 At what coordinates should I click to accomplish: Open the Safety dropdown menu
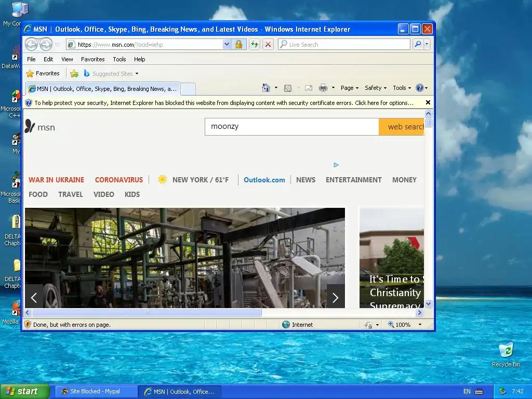coord(375,88)
